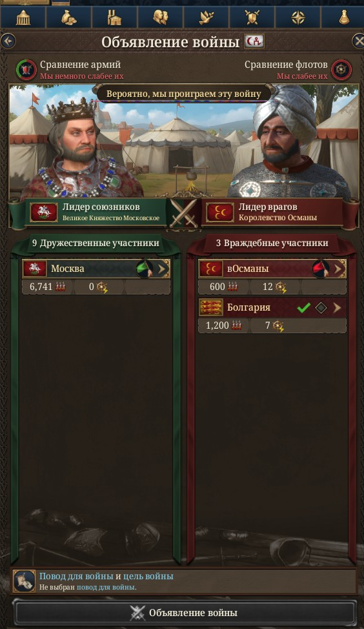Go back using the left arrow button

tap(8, 41)
